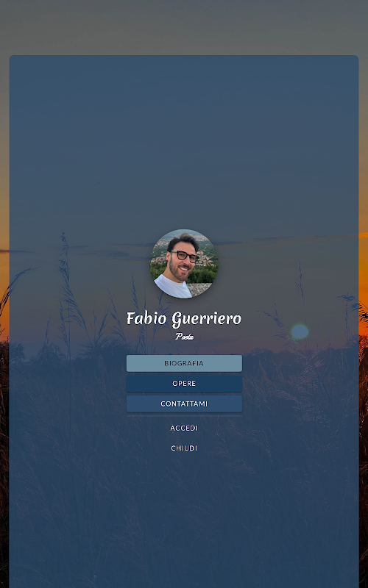Click the highlighted light-blue BIOGRAFIA button
The height and width of the screenshot is (588, 368).
184,363
